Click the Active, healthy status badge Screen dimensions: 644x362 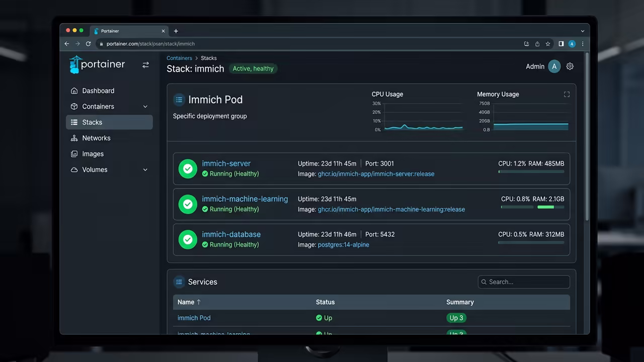pyautogui.click(x=253, y=69)
